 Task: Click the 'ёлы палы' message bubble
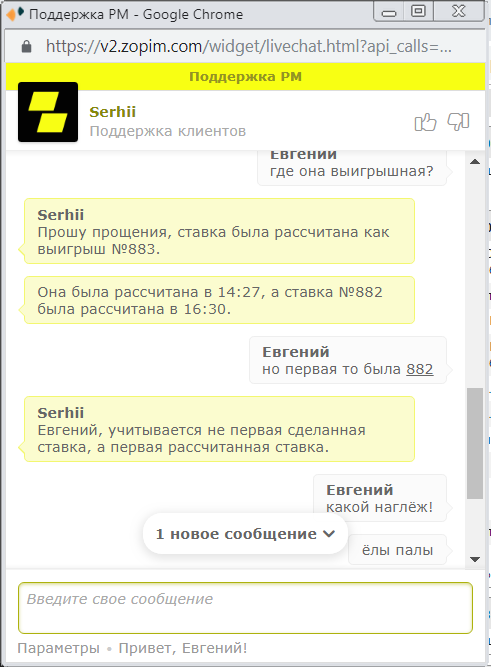point(397,550)
